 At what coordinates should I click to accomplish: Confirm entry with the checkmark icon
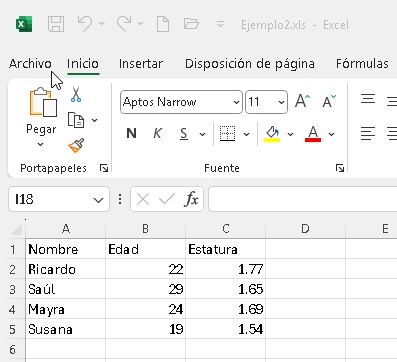167,199
